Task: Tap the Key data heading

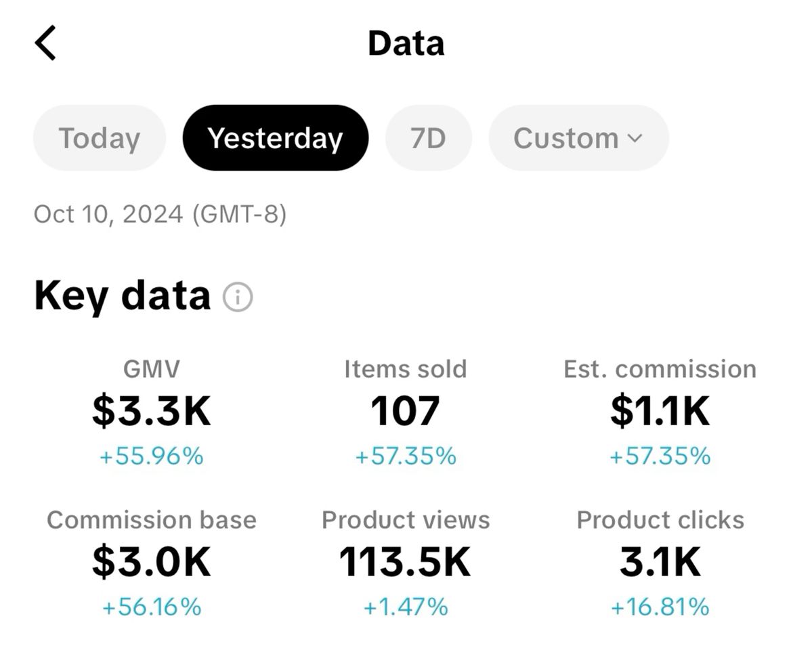Action: 123,296
